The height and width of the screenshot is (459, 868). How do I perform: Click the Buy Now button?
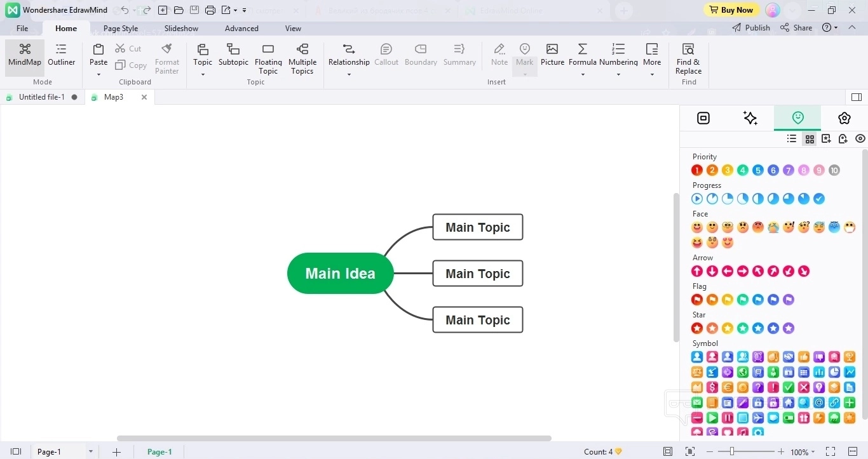coord(731,10)
